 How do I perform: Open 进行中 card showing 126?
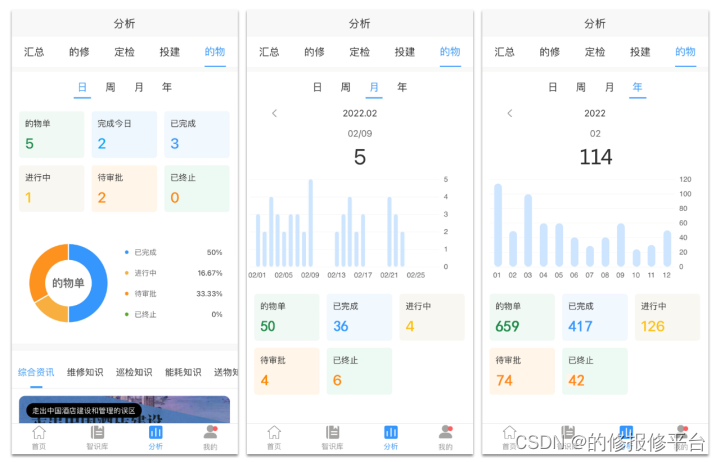point(667,317)
